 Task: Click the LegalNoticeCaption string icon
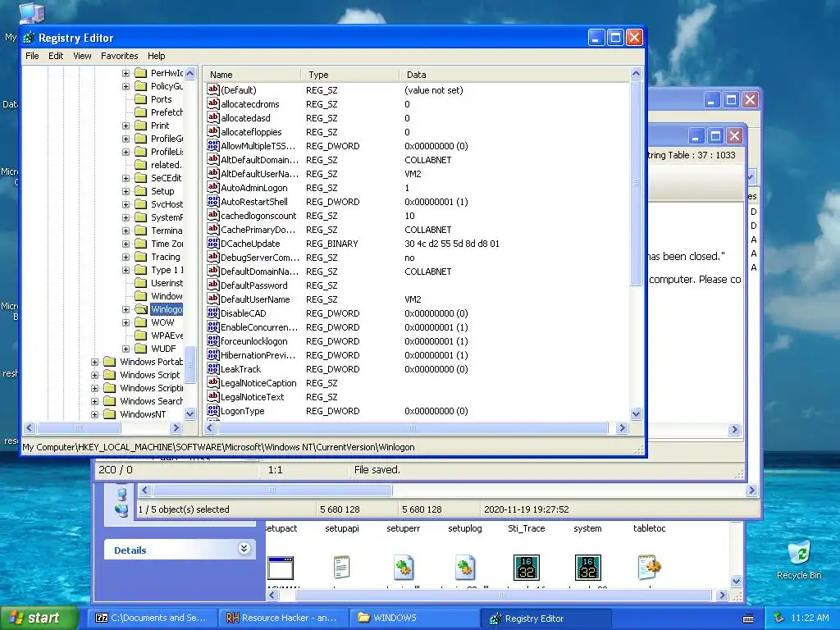click(x=213, y=382)
